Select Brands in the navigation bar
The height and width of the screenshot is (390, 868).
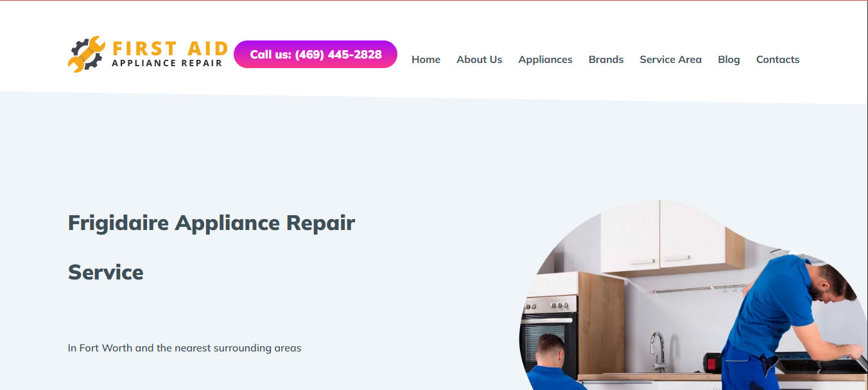tap(606, 59)
